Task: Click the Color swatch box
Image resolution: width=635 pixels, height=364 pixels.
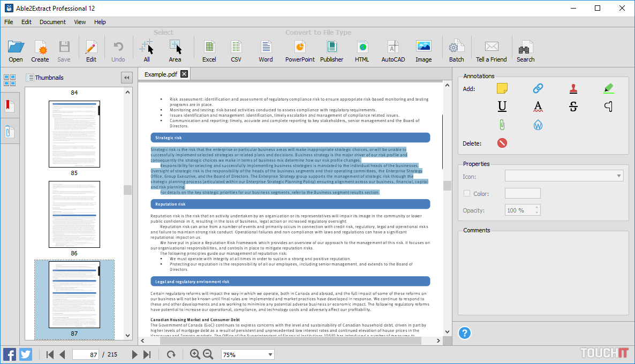Action: pos(523,194)
